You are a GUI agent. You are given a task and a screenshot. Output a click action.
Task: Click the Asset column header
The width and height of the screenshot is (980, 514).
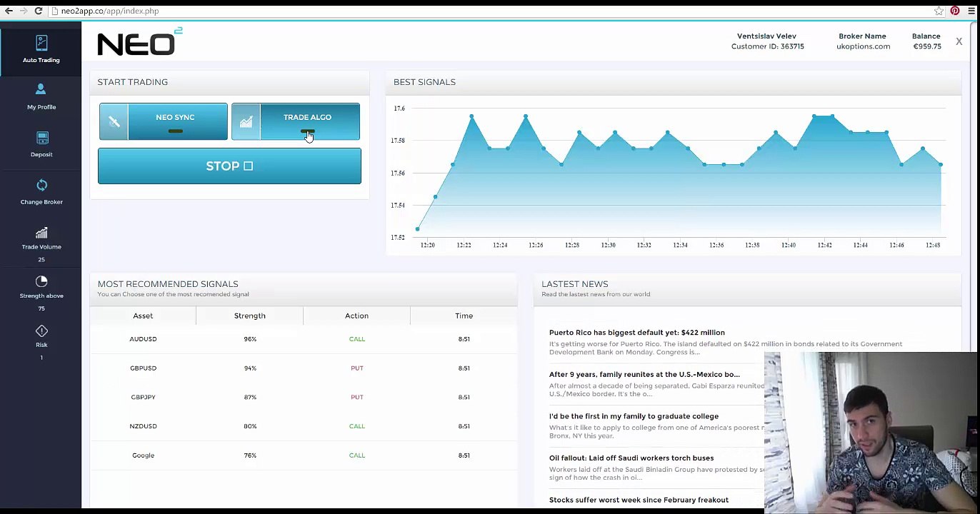143,316
